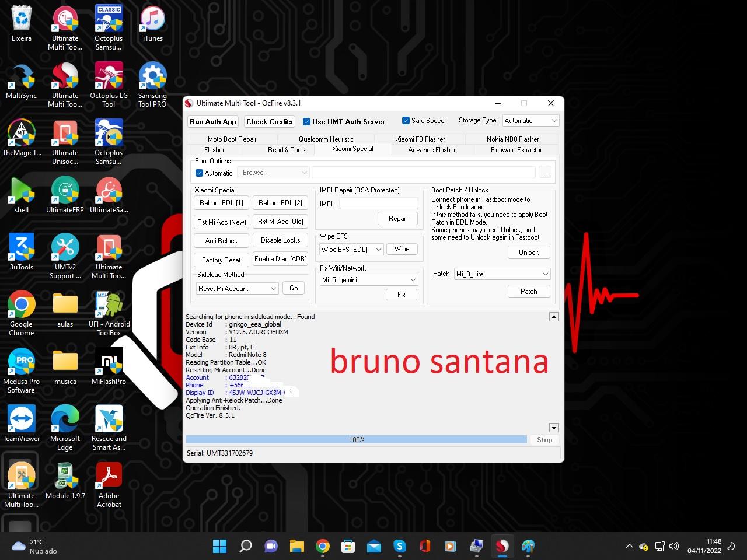Uncheck Automatic under Boot Options
The height and width of the screenshot is (560, 747).
pyautogui.click(x=199, y=173)
